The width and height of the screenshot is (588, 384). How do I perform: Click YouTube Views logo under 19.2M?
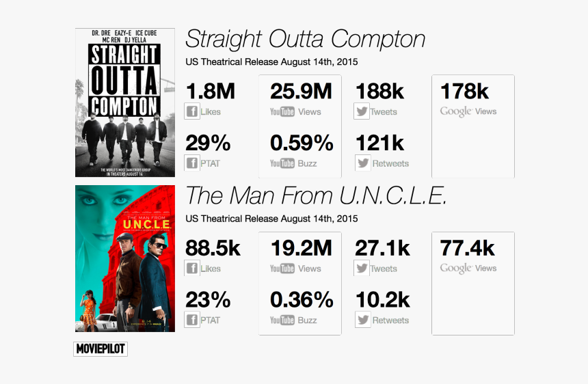pyautogui.click(x=282, y=269)
